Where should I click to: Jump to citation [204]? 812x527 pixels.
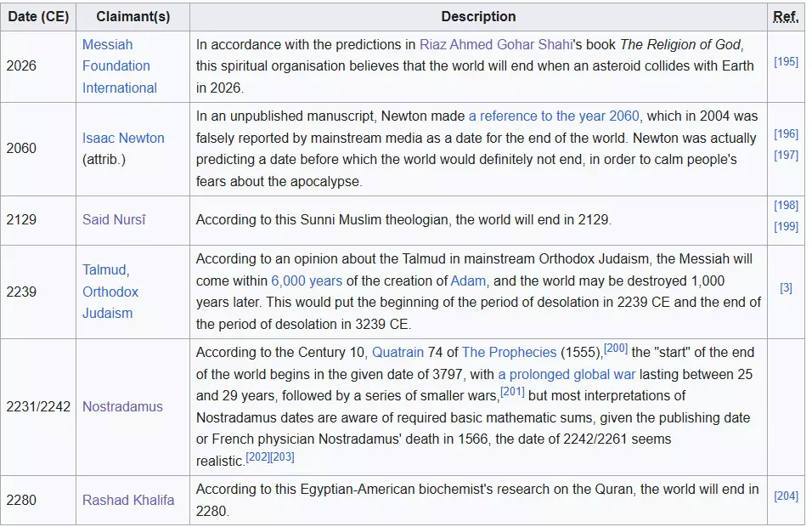pos(786,496)
